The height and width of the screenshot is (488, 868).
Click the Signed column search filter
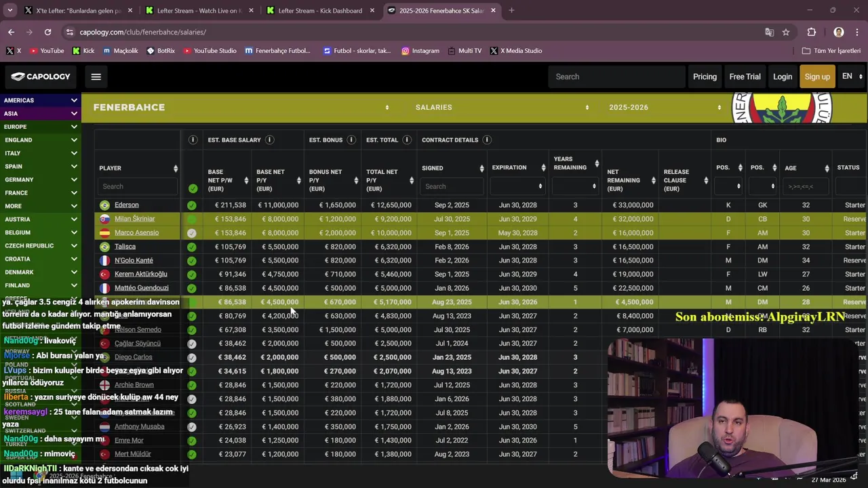tap(451, 186)
